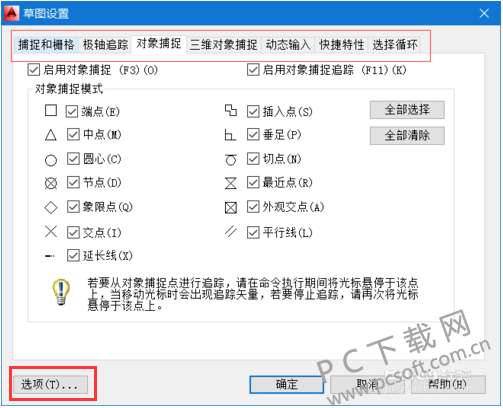Disable the 切点(N) tangent checkbox

pos(253,159)
